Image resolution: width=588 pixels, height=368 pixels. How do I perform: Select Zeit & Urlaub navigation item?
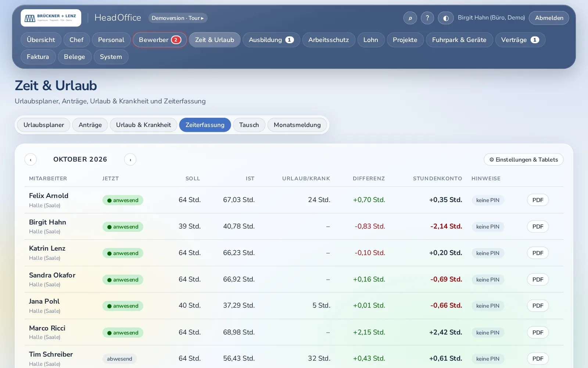(x=215, y=40)
